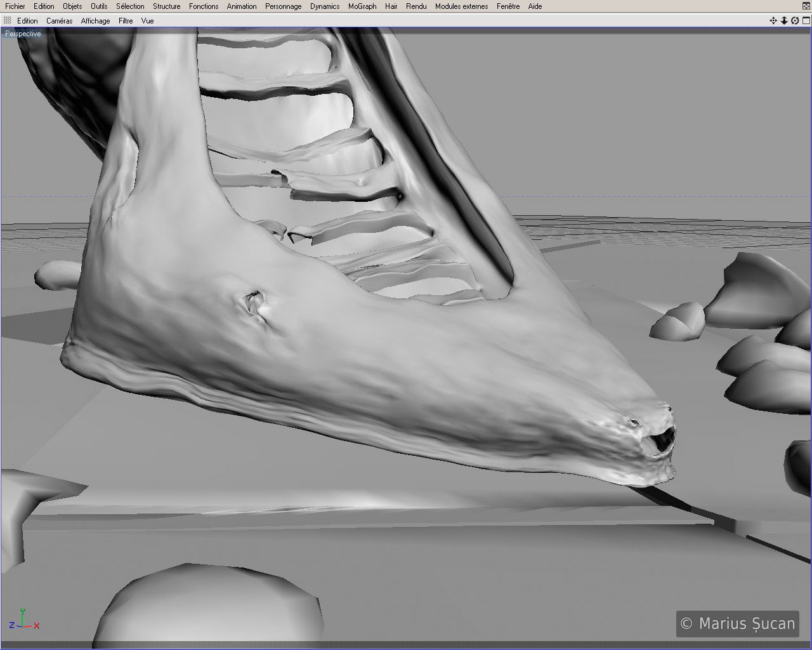The height and width of the screenshot is (650, 812).
Task: Click the Marius Șucan watermark text
Action: (x=737, y=624)
